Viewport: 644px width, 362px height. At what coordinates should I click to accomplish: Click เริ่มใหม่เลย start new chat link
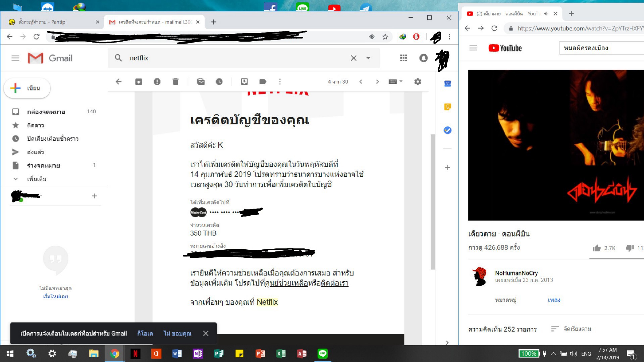(56, 296)
